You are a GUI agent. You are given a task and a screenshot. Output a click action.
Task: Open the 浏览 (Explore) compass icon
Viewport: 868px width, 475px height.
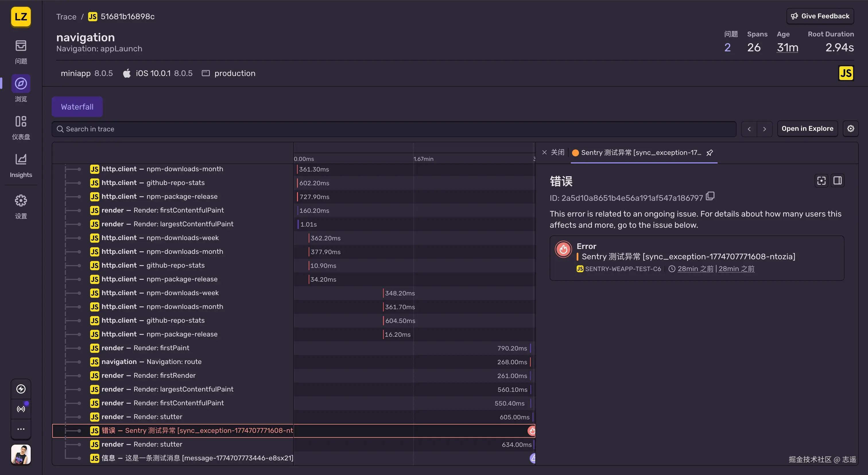(21, 83)
